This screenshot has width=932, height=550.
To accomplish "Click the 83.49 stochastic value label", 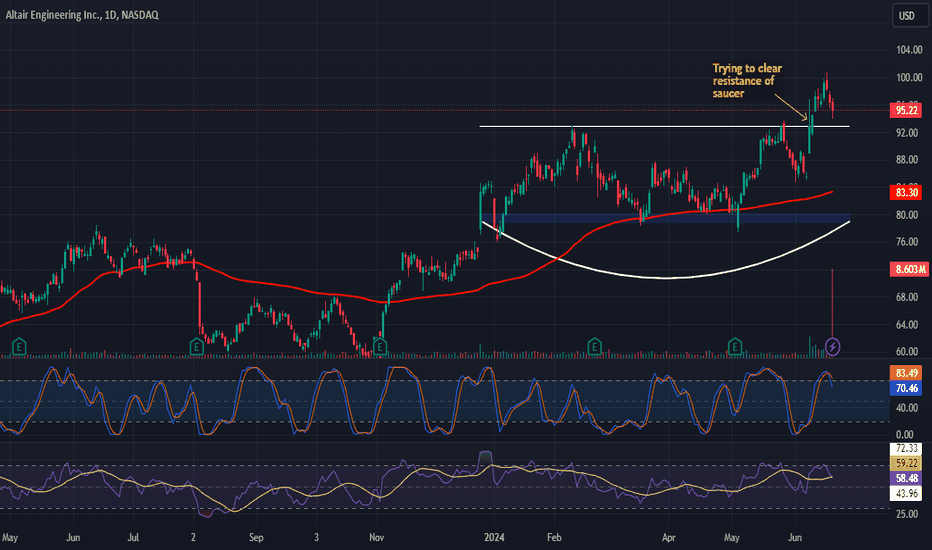I will 906,373.
